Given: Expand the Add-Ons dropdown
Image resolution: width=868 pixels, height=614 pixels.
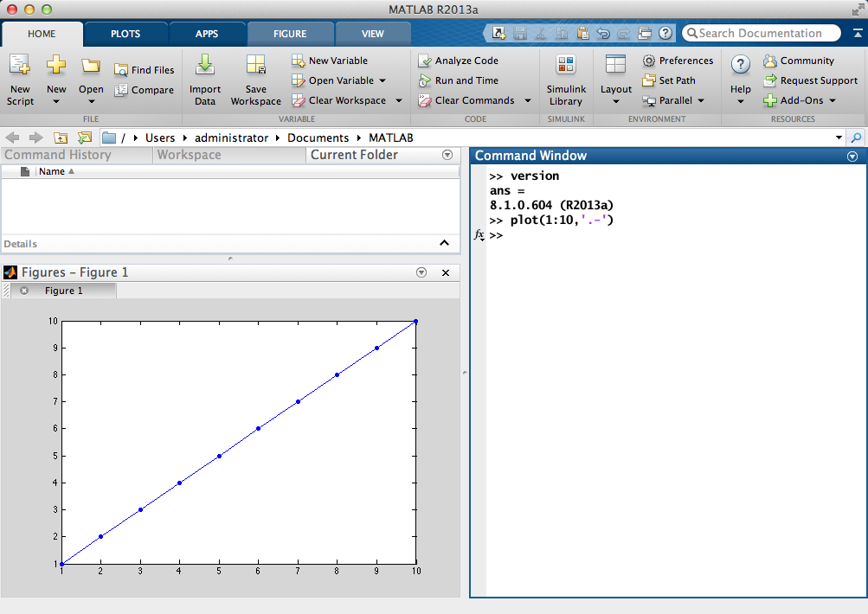Looking at the screenshot, I should 833,100.
